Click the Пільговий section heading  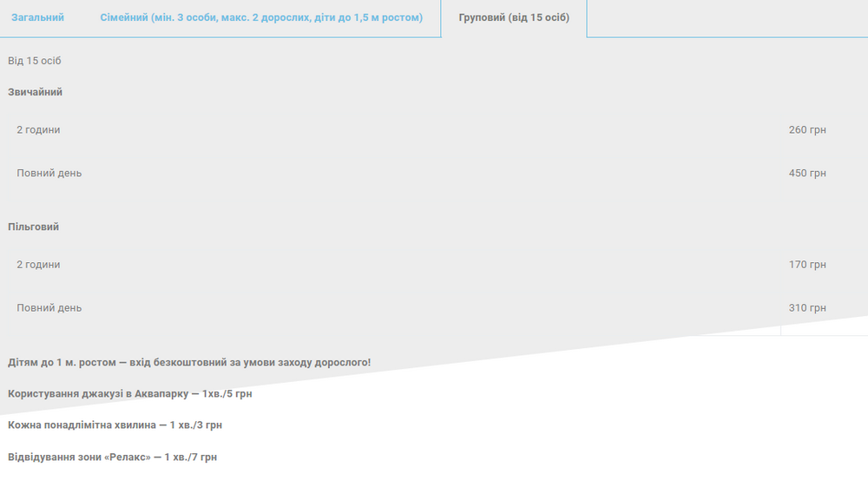point(34,227)
